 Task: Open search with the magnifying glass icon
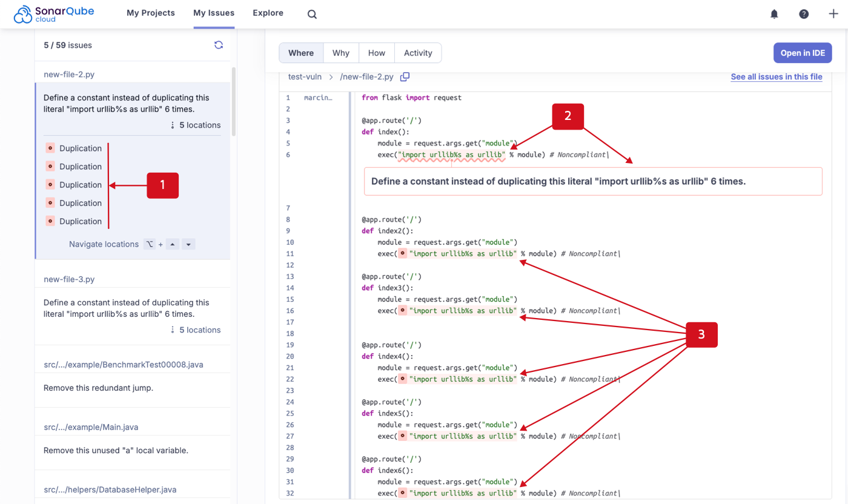311,14
